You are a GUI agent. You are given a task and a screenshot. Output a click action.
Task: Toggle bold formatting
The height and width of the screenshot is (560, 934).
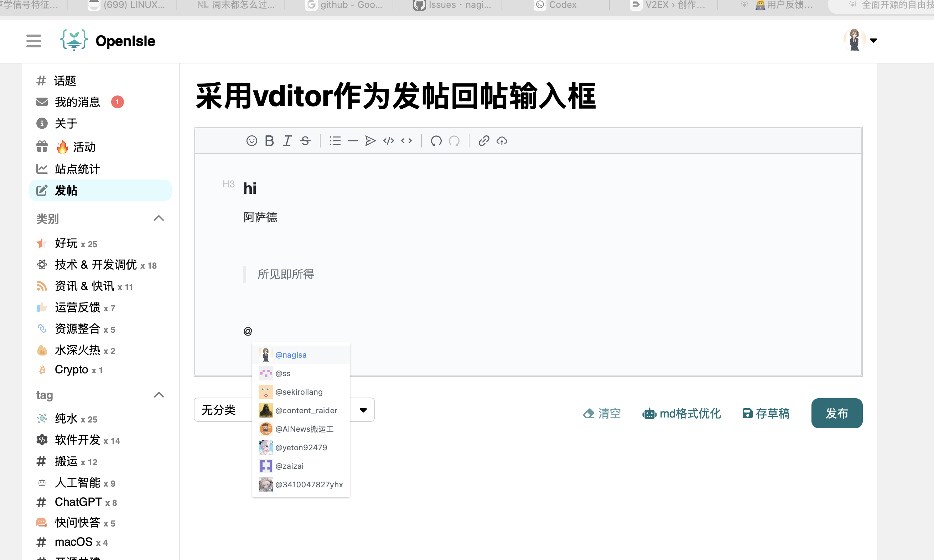[269, 141]
